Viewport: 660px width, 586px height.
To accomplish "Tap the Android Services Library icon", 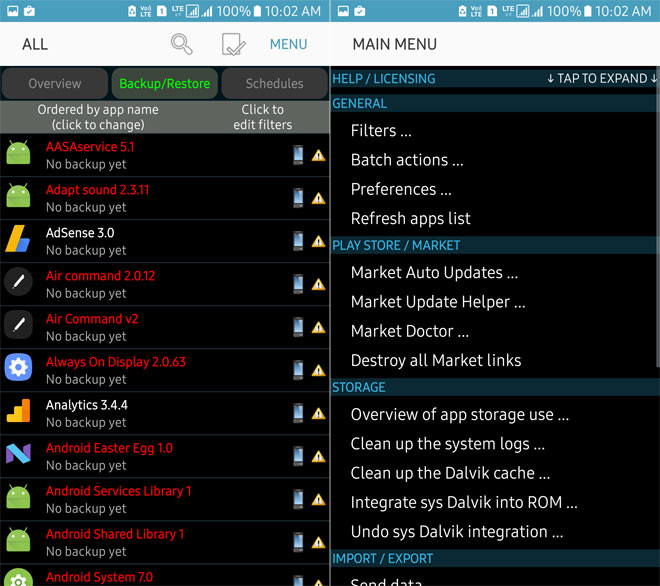I will [x=18, y=497].
